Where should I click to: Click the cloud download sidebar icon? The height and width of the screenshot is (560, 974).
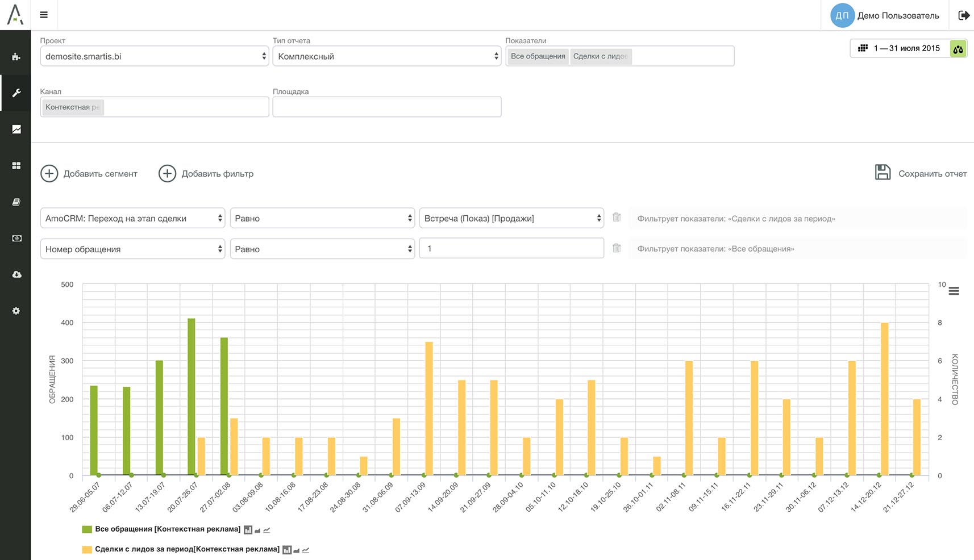click(x=16, y=275)
